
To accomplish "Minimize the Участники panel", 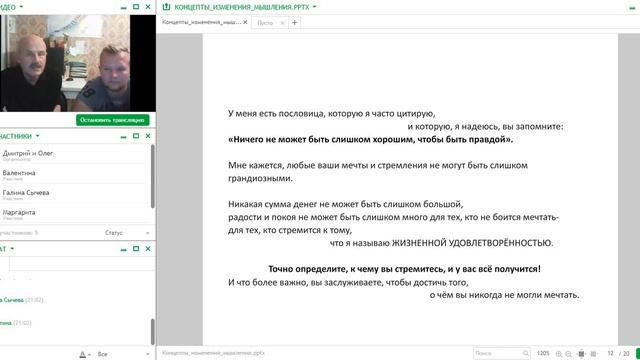I will click(124, 137).
